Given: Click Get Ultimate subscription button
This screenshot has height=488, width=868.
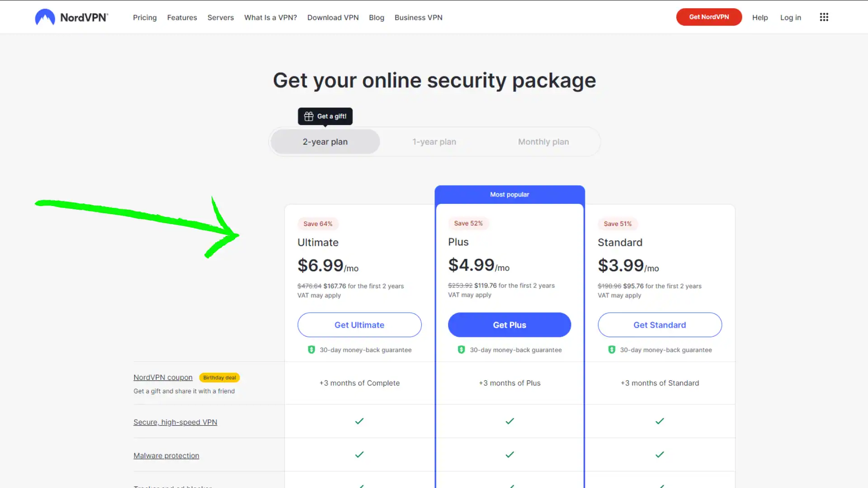Looking at the screenshot, I should click(359, 325).
